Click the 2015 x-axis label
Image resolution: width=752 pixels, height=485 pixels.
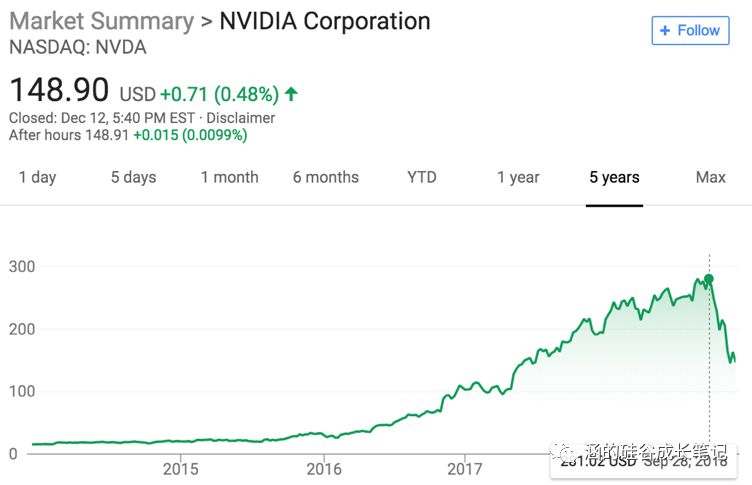pyautogui.click(x=180, y=467)
